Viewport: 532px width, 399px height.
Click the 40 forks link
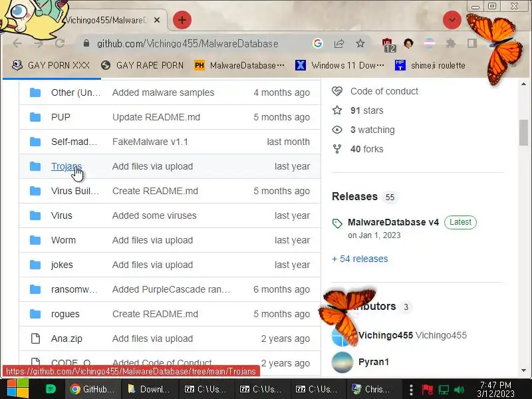[367, 149]
